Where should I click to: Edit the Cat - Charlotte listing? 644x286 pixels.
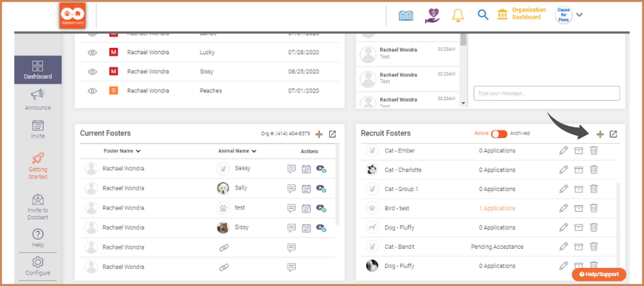click(564, 169)
